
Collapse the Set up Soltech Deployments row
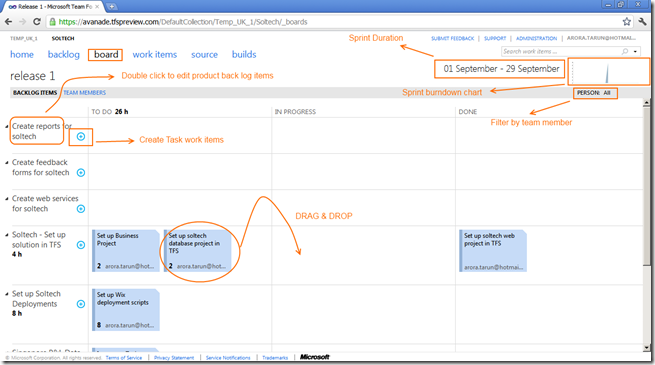pos(7,294)
